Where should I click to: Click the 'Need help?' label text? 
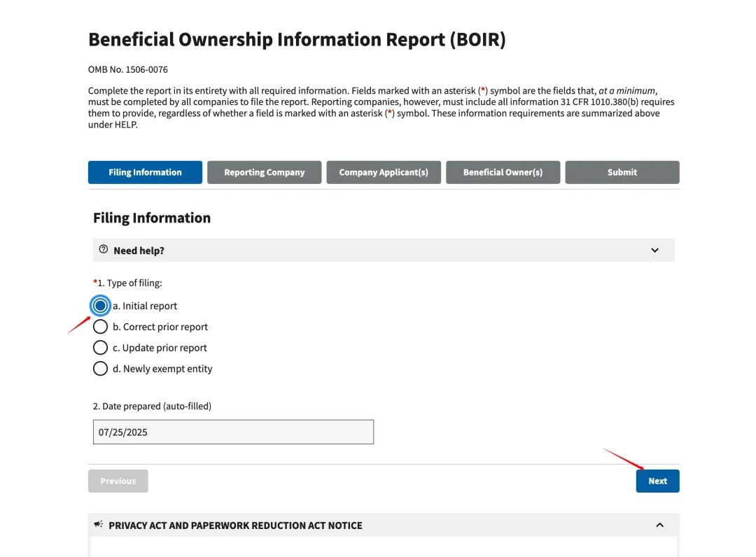(x=139, y=251)
